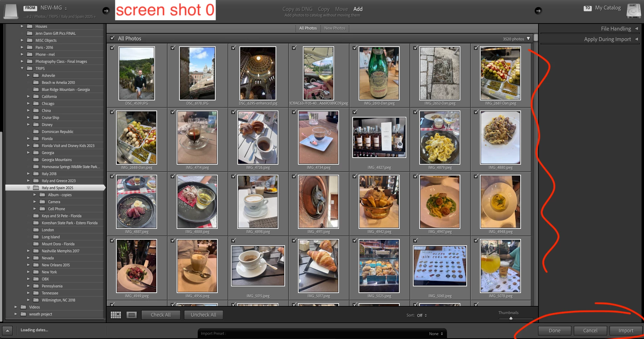The width and height of the screenshot is (644, 339).
Task: Uncheck the DSC_4539.JPG photo checkbox
Action: point(112,48)
